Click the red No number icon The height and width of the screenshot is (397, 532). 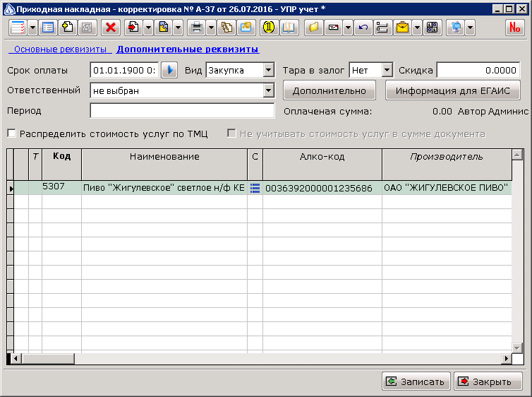click(514, 28)
